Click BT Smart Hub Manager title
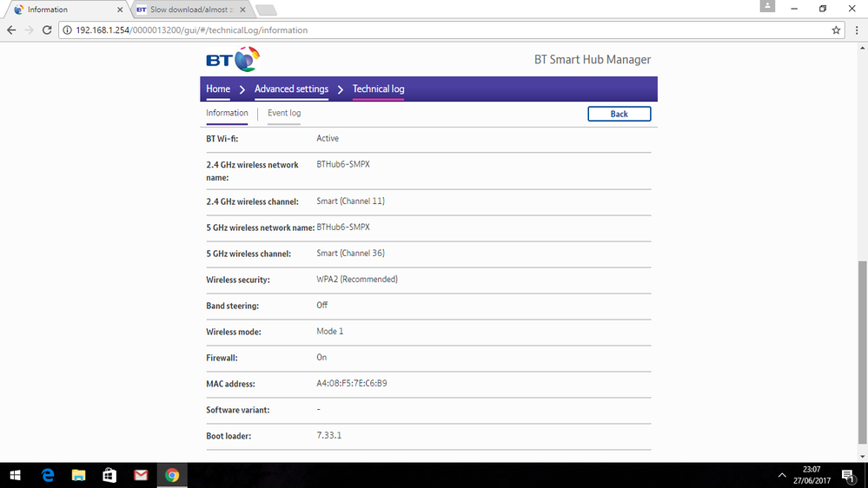The image size is (868, 488). [593, 60]
